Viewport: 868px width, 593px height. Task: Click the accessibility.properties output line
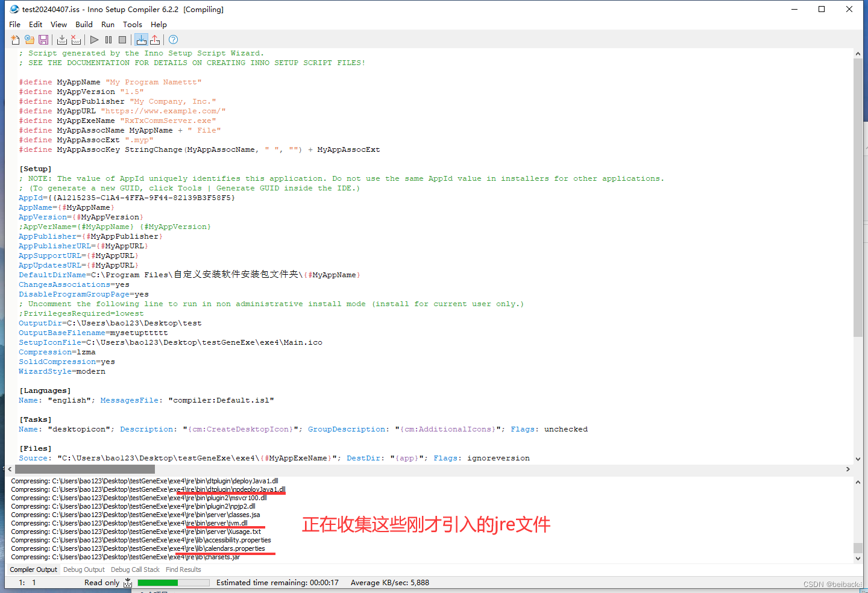(x=141, y=540)
